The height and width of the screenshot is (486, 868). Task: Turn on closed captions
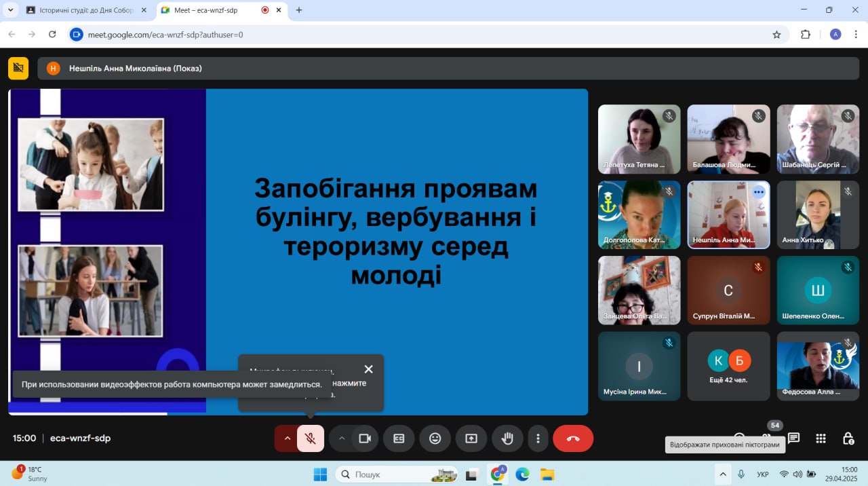click(x=399, y=438)
